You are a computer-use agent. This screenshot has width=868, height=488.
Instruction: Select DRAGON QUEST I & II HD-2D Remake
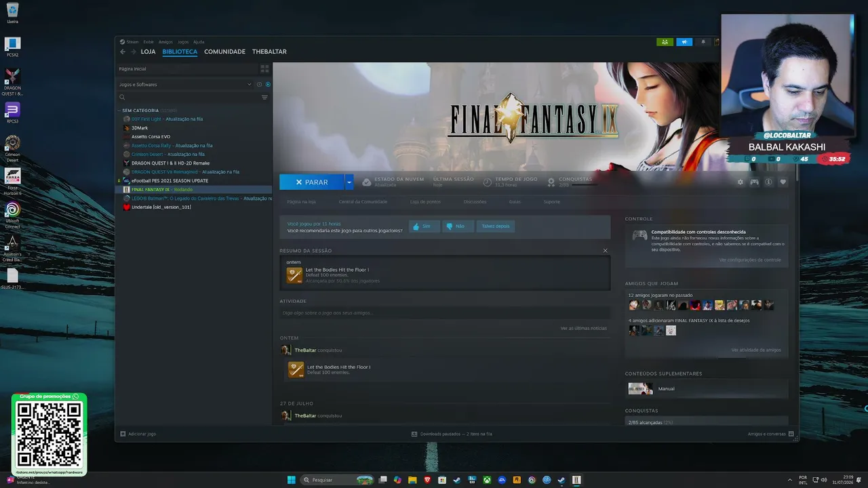[170, 163]
